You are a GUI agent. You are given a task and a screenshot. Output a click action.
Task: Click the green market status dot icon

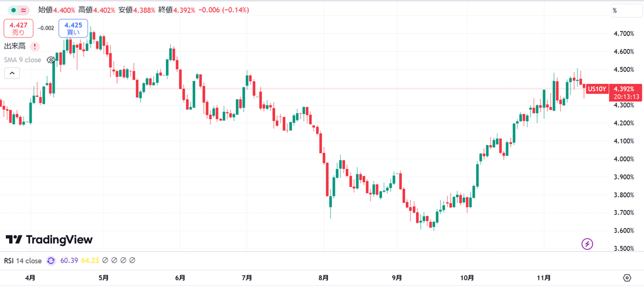tap(13, 10)
